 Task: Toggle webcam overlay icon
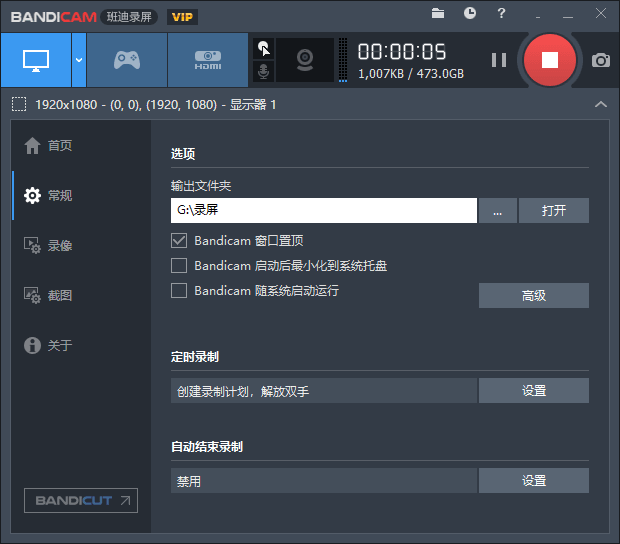tap(305, 60)
